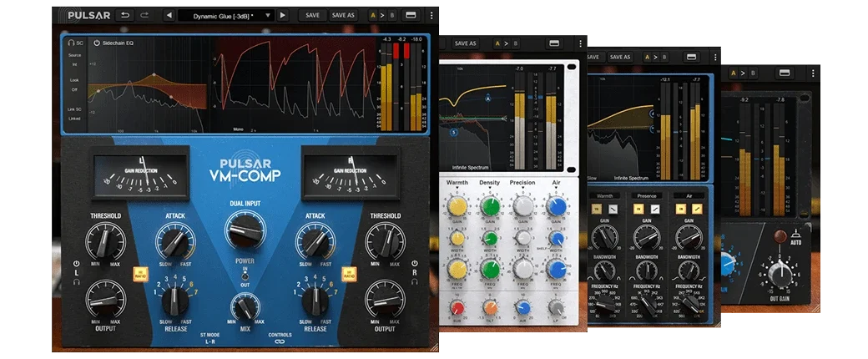Click the red SUB knob
The image size is (868, 359).
[457, 307]
